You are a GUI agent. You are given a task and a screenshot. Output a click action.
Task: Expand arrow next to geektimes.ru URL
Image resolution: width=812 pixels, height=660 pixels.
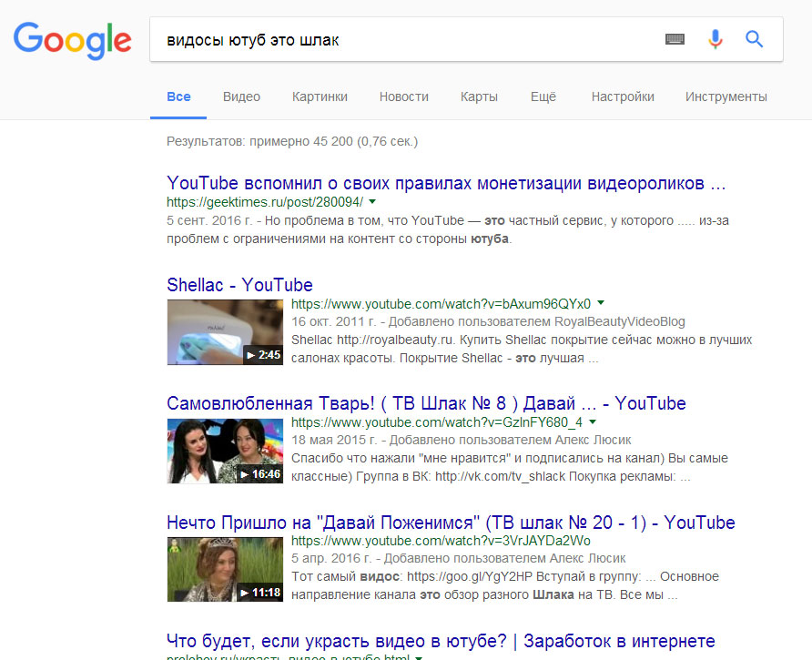(x=372, y=201)
